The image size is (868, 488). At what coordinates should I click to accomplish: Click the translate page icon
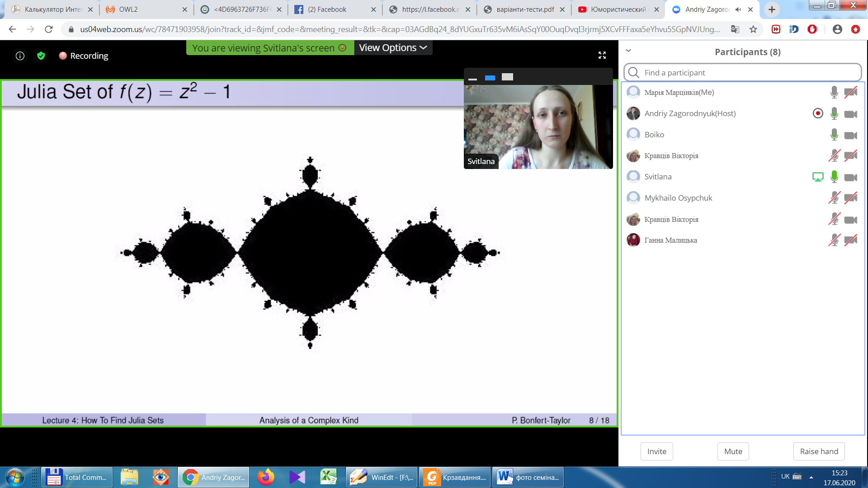(735, 29)
